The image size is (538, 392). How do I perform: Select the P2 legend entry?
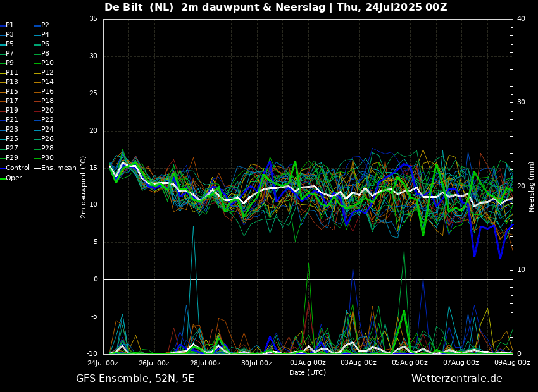(x=46, y=25)
